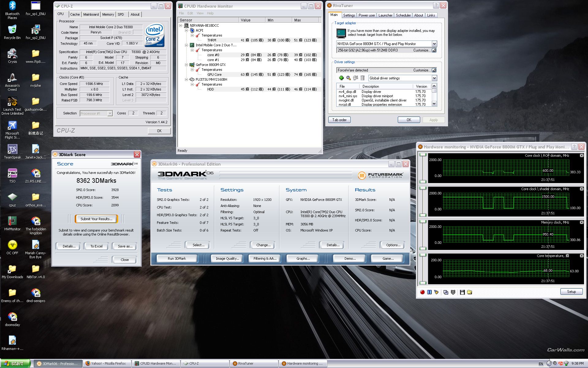The image size is (588, 368).
Task: Click the Setup button in Hardware monitoring
Action: pyautogui.click(x=571, y=292)
